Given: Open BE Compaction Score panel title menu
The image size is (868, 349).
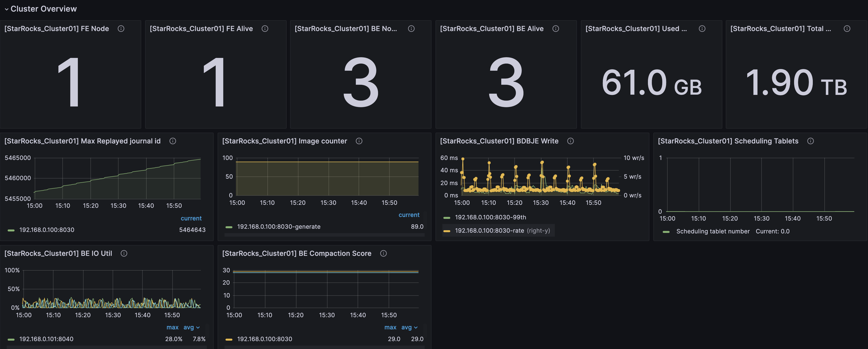Looking at the screenshot, I should pos(296,253).
